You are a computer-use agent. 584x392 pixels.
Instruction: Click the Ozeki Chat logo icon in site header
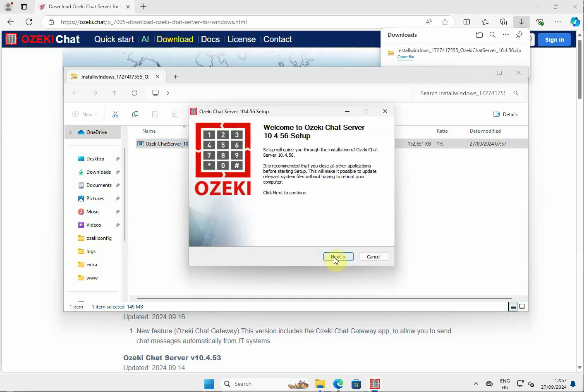point(11,39)
